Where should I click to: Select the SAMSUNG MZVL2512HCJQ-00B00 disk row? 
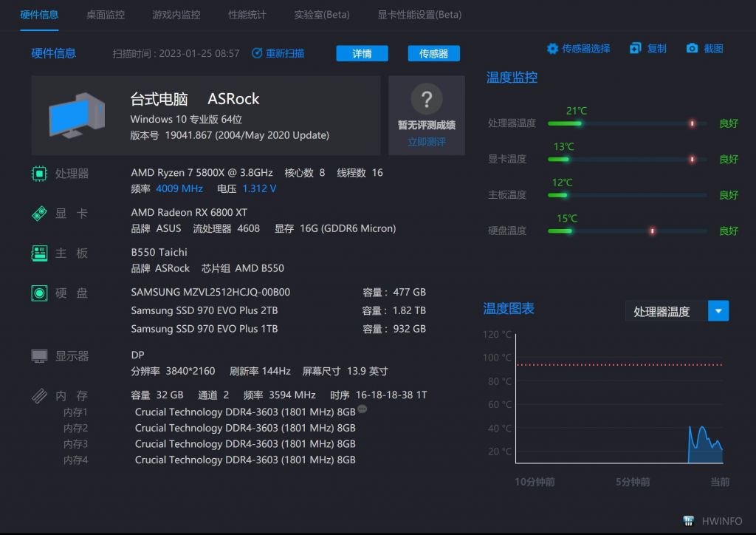click(278, 293)
